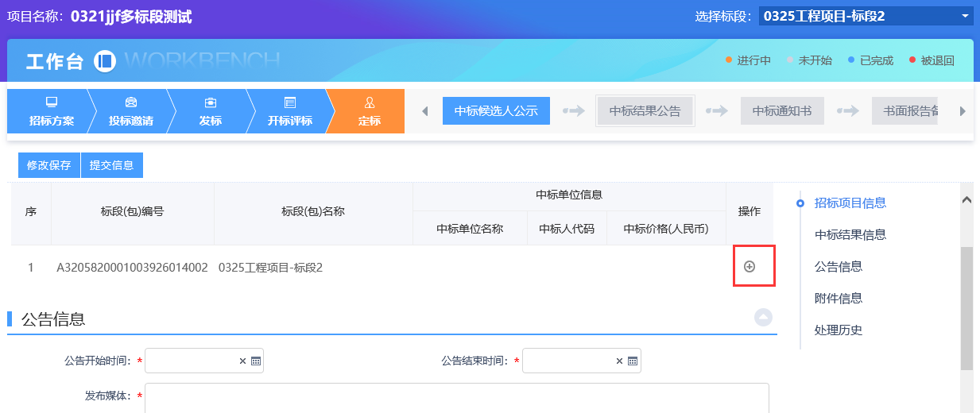Open calendar picker for 公告结束时间
Viewport: 980px width, 413px height.
pos(633,361)
